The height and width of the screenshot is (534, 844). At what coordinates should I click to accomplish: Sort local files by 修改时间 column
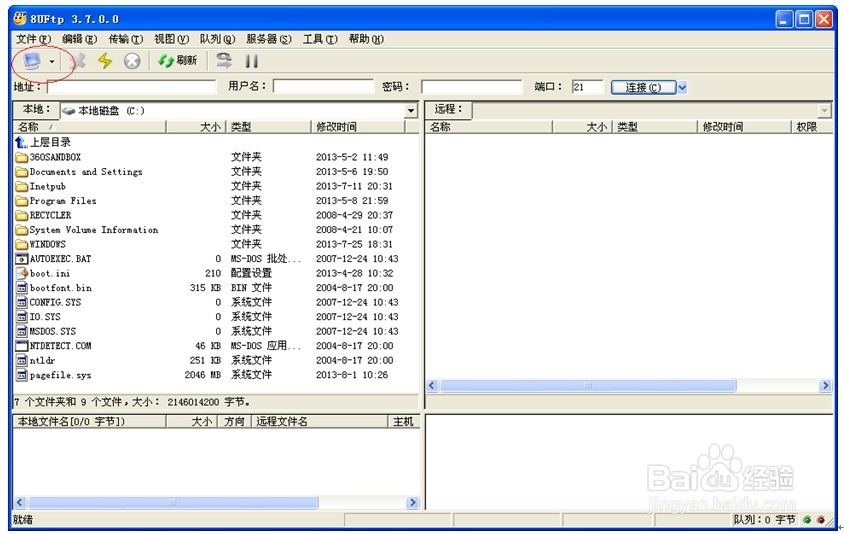click(x=357, y=127)
